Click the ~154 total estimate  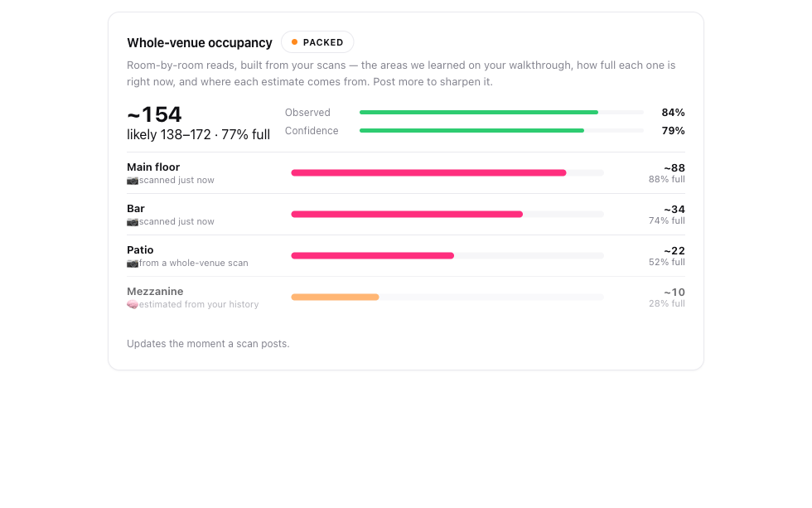(154, 114)
